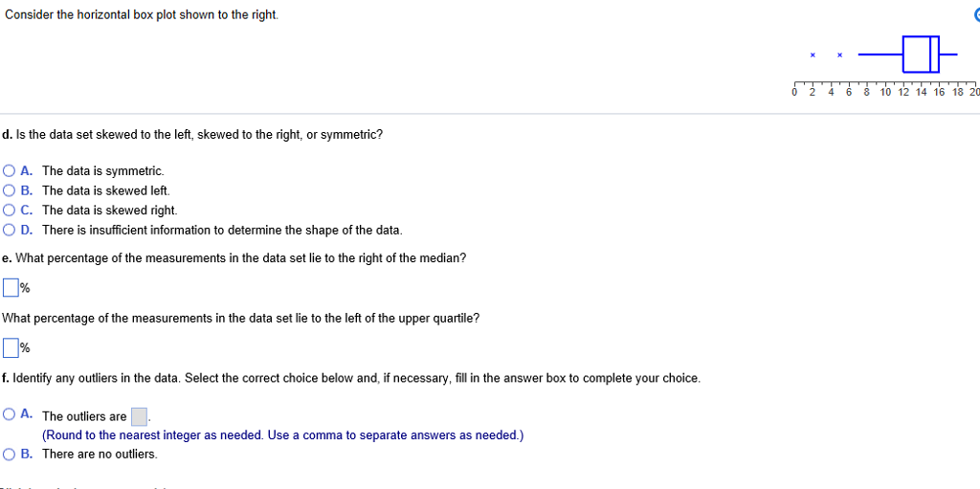Image resolution: width=980 pixels, height=489 pixels.
Task: Click the median line inside the box
Action: click(x=928, y=55)
